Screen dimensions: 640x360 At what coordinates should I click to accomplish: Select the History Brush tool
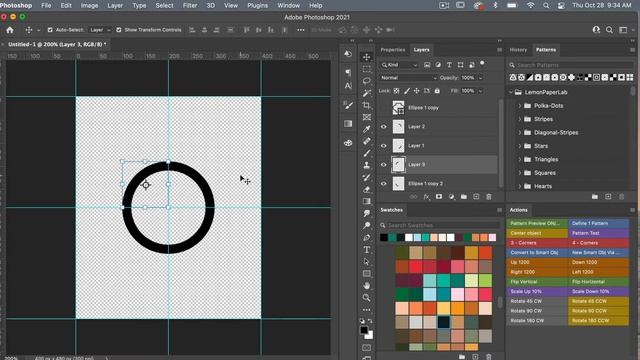click(x=367, y=178)
